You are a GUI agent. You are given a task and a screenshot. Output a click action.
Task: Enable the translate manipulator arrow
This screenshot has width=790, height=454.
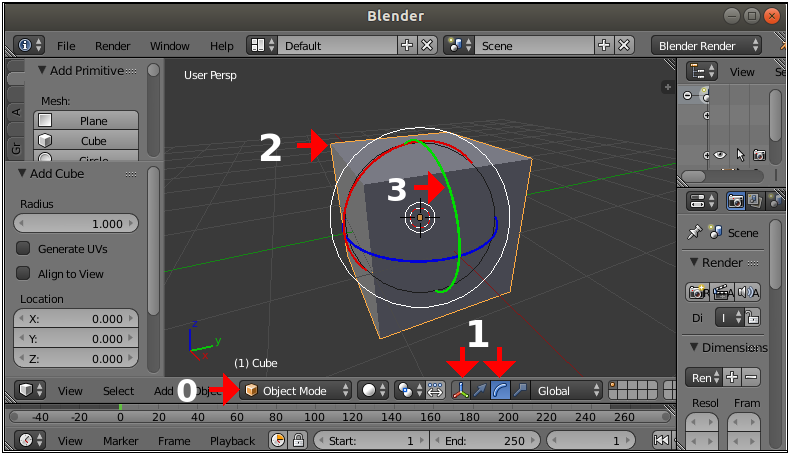coord(481,391)
